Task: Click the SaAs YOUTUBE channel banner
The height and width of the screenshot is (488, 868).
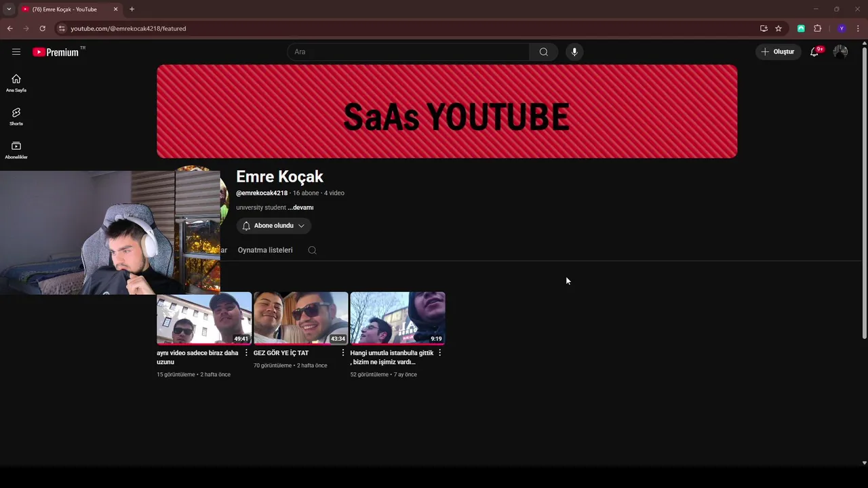Action: click(447, 111)
